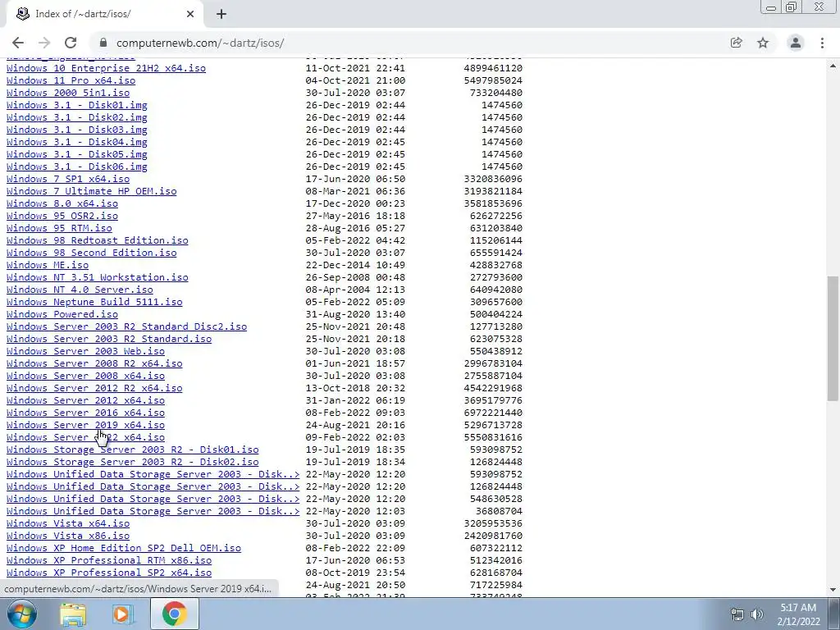Open the Chrome three-dot menu

(x=822, y=43)
